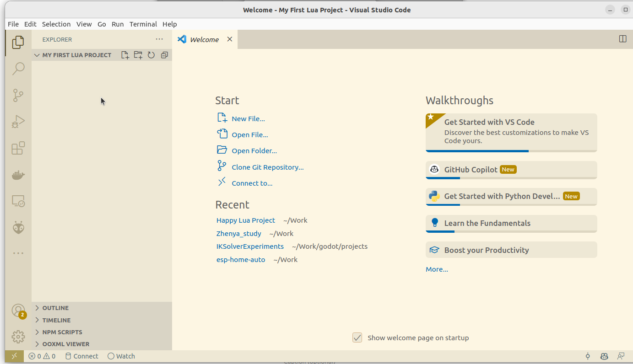Open Manage gear icon settings
Image resolution: width=633 pixels, height=364 pixels.
18,337
